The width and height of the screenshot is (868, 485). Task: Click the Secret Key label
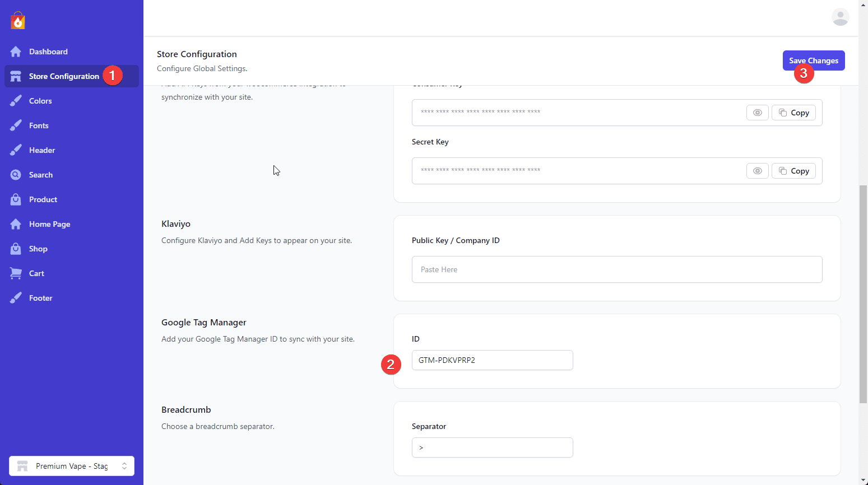tap(430, 142)
